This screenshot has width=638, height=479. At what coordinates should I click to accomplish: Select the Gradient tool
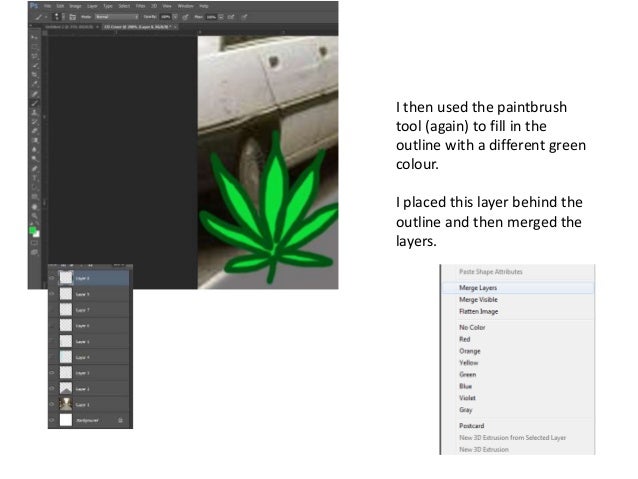point(35,140)
